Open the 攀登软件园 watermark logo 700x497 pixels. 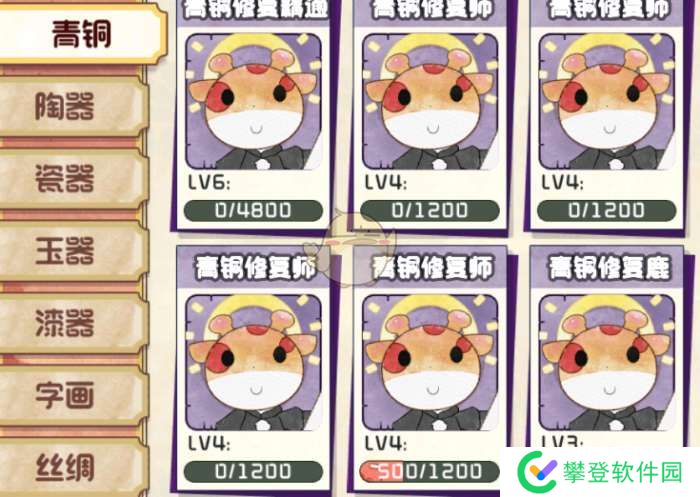(600, 472)
